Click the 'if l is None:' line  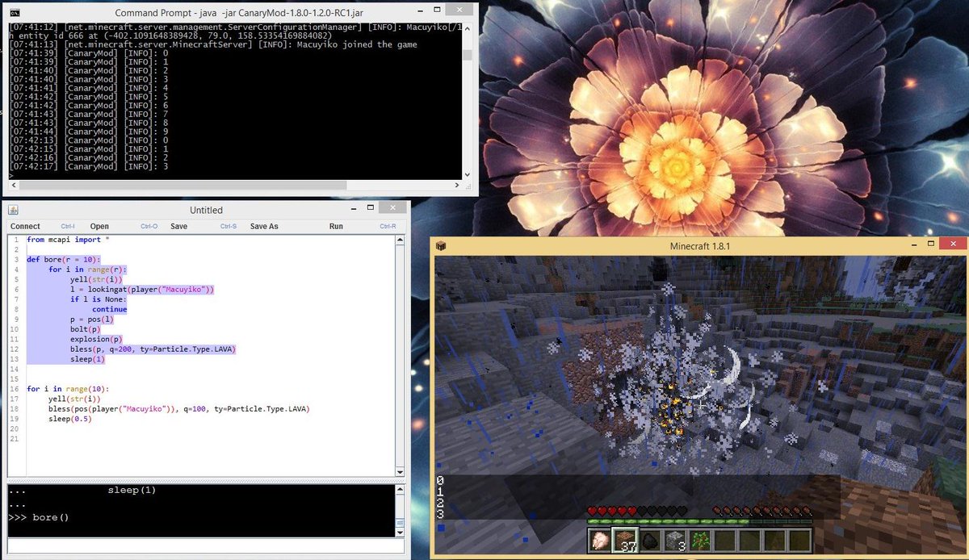[98, 299]
